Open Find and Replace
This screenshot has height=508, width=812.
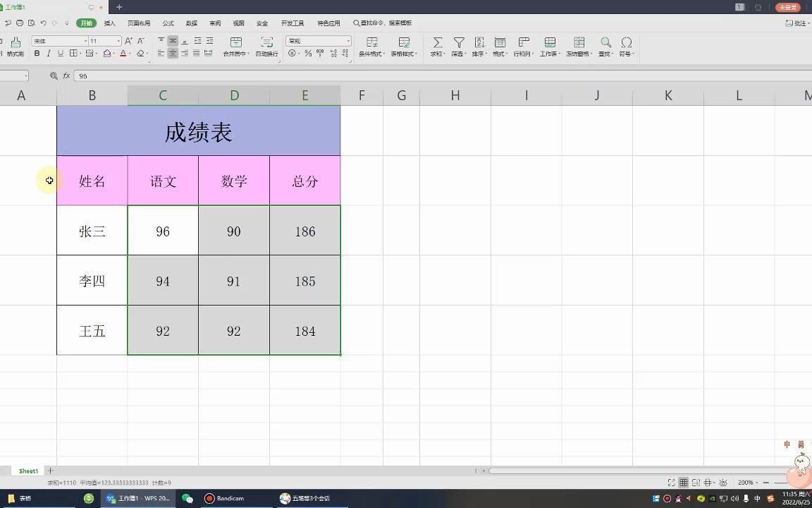point(605,46)
